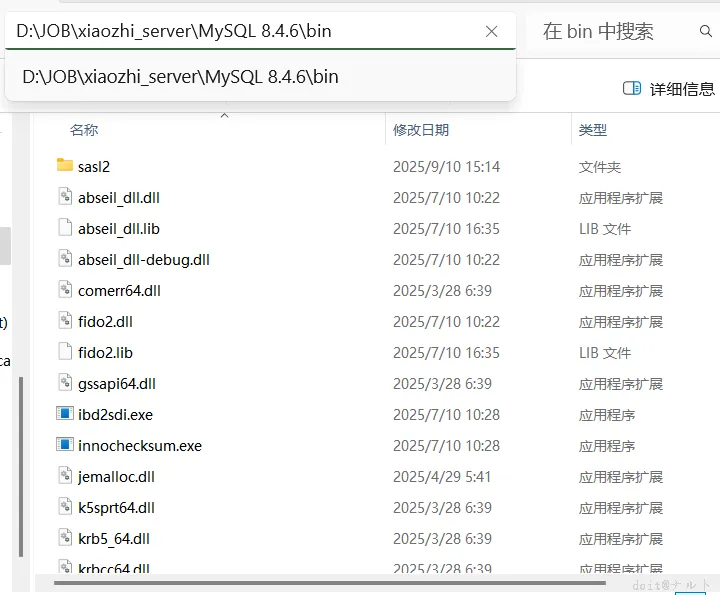Click the horizontal scrollbar at the bottom
720x595 pixels.
point(330,583)
